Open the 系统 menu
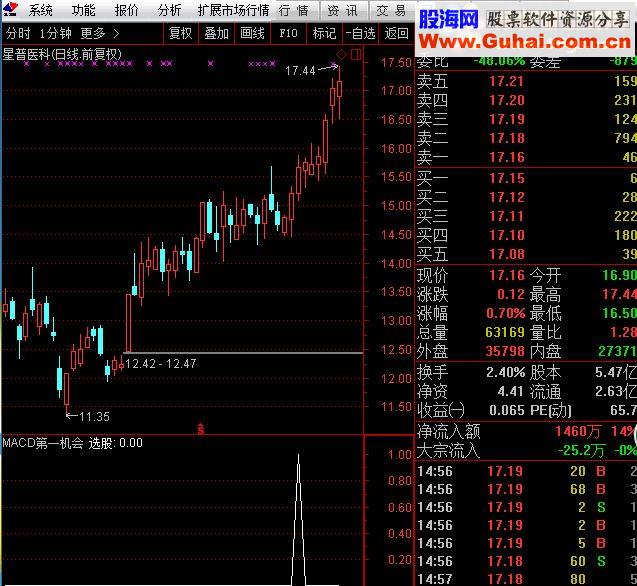Screen dimensions: 637x586 (41, 10)
